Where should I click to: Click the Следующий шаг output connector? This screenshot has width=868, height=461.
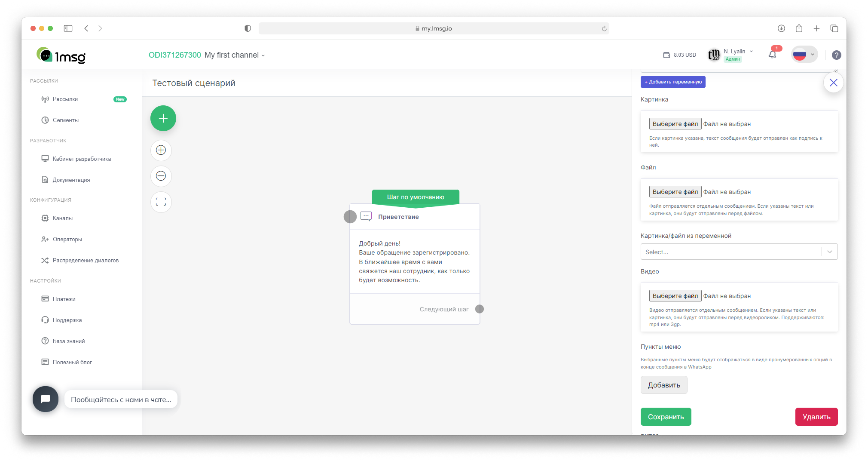(x=480, y=309)
